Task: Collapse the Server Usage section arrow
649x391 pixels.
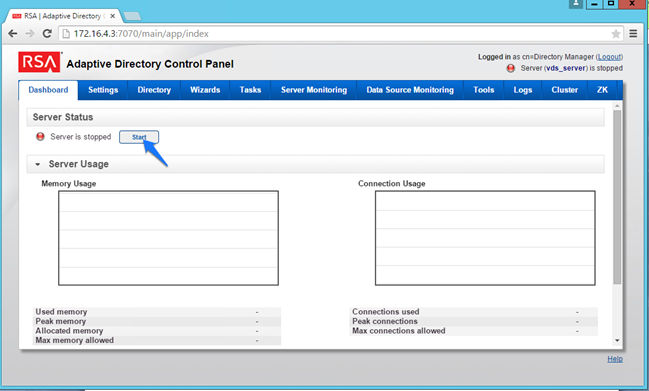Action: coord(38,164)
